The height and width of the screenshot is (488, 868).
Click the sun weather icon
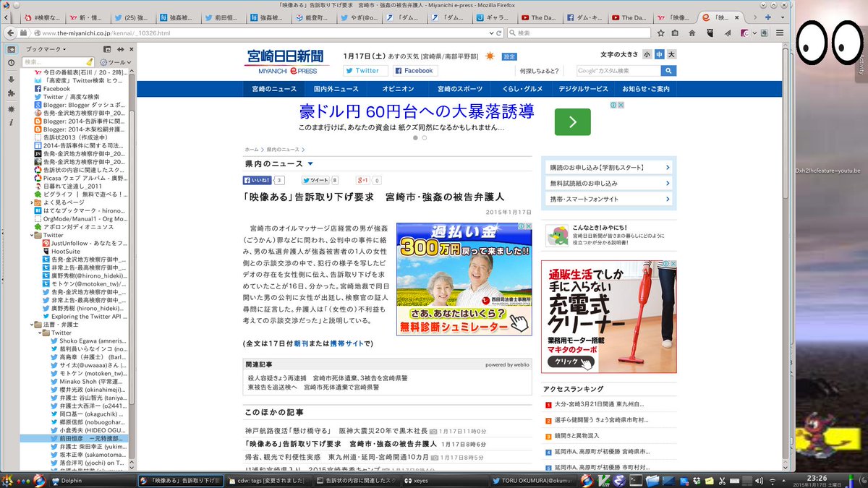coord(490,56)
